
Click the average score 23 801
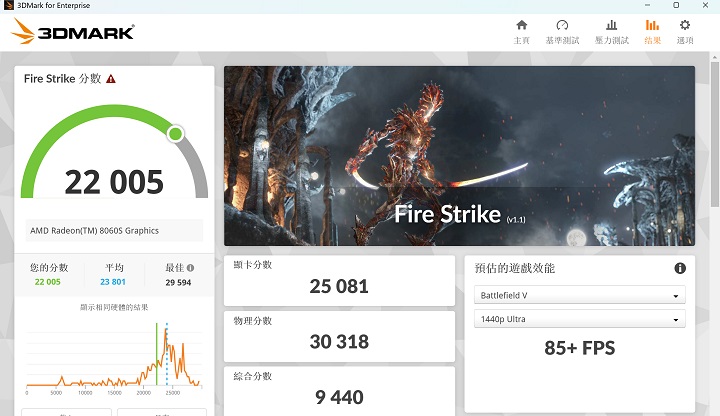113,282
